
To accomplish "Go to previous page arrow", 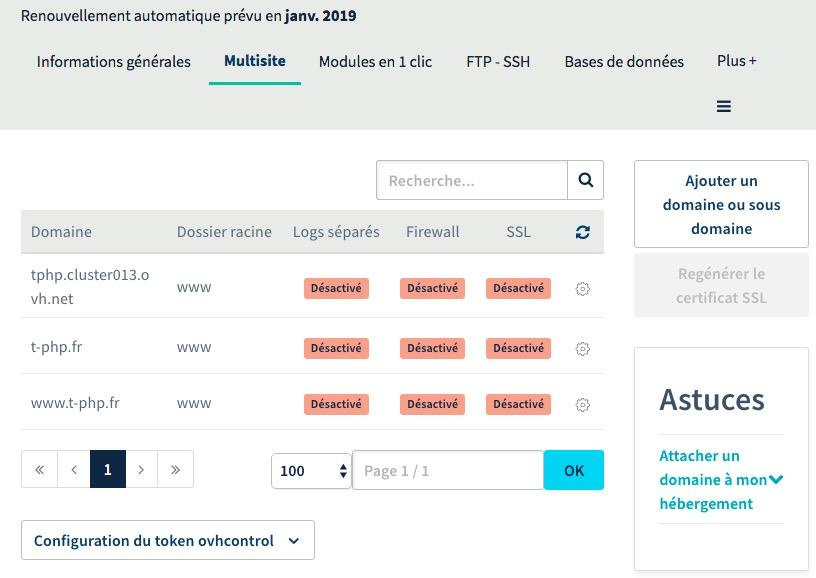I will [73, 470].
